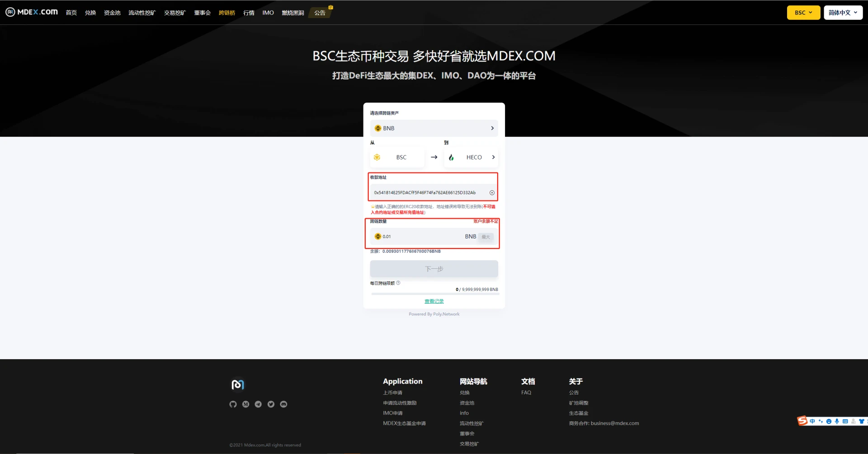
Task: Click the 下一步 button
Action: tap(434, 268)
